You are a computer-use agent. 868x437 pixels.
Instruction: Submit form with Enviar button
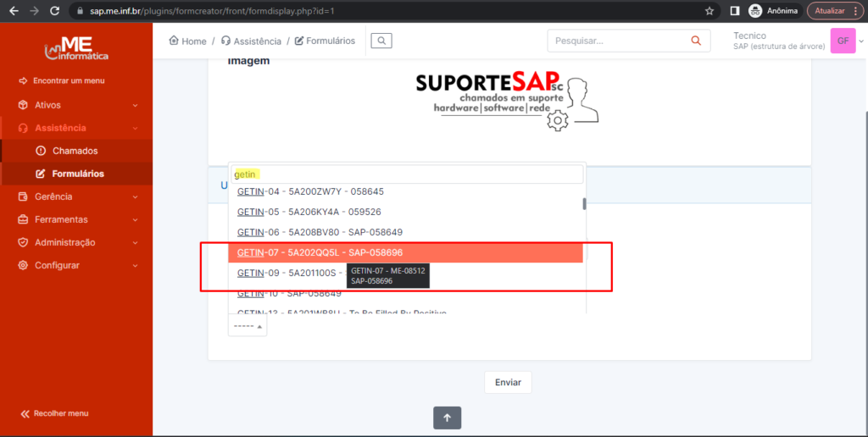pyautogui.click(x=508, y=382)
